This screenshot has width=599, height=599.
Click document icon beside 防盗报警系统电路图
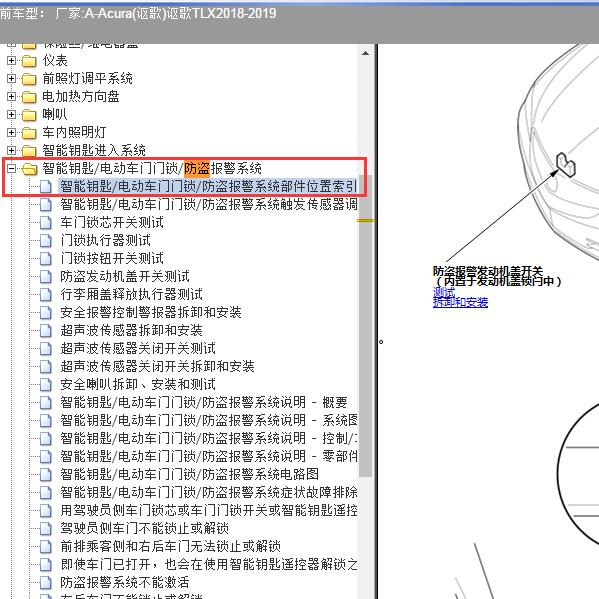click(45, 474)
